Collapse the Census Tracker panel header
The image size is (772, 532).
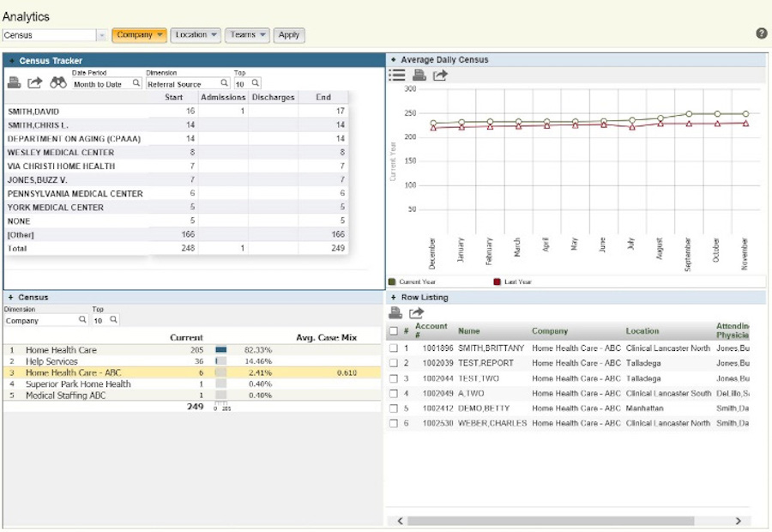[12, 61]
